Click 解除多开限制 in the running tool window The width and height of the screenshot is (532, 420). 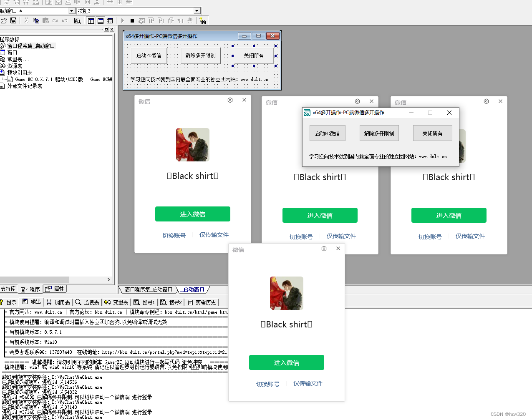point(379,133)
